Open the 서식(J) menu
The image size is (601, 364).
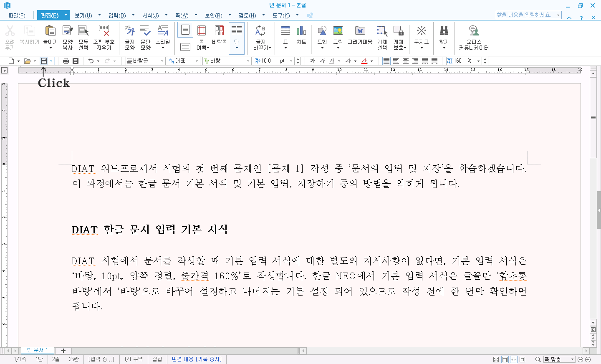(151, 15)
